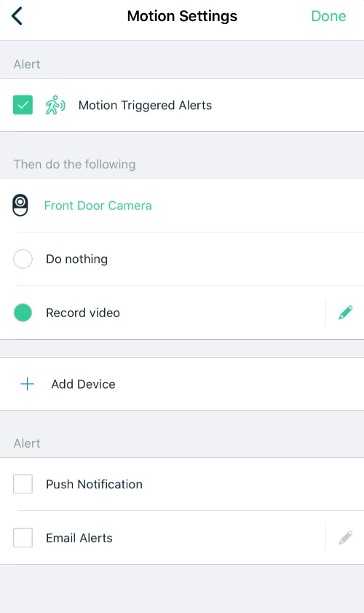This screenshot has width=364, height=613.
Task: Tap Done to save settings
Action: pyautogui.click(x=328, y=16)
